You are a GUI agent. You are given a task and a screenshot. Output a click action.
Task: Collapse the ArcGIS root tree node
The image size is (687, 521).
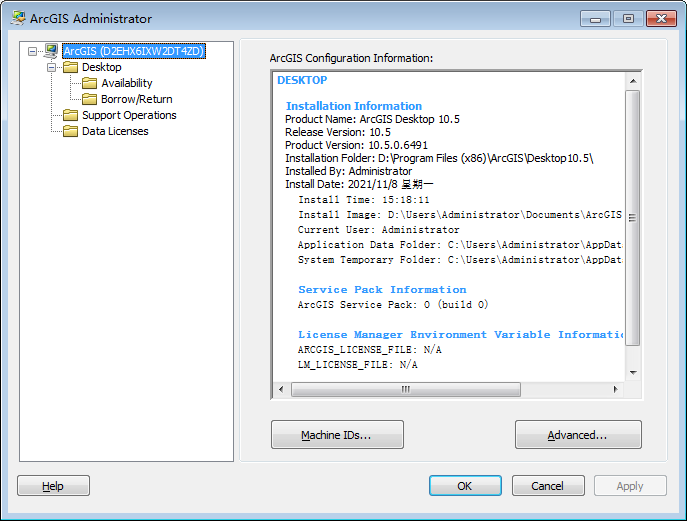coord(32,51)
